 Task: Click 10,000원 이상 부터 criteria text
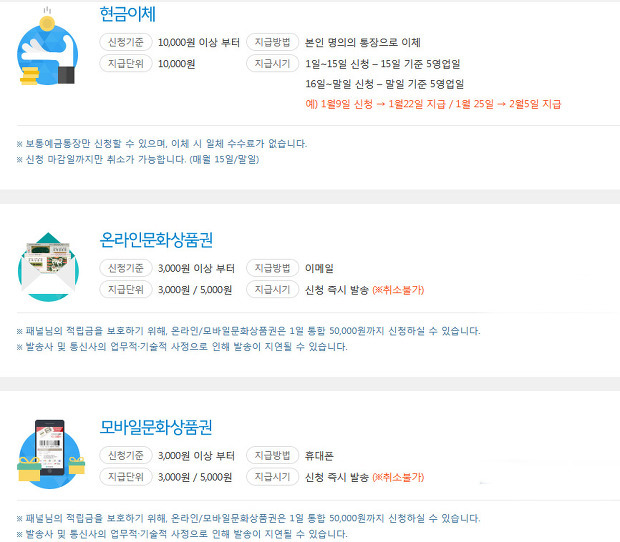pos(199,43)
